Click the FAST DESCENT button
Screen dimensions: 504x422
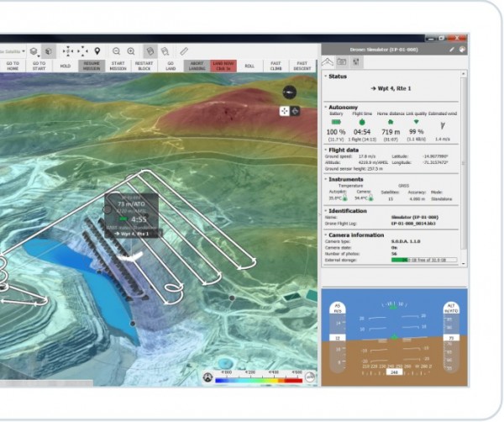pos(302,66)
